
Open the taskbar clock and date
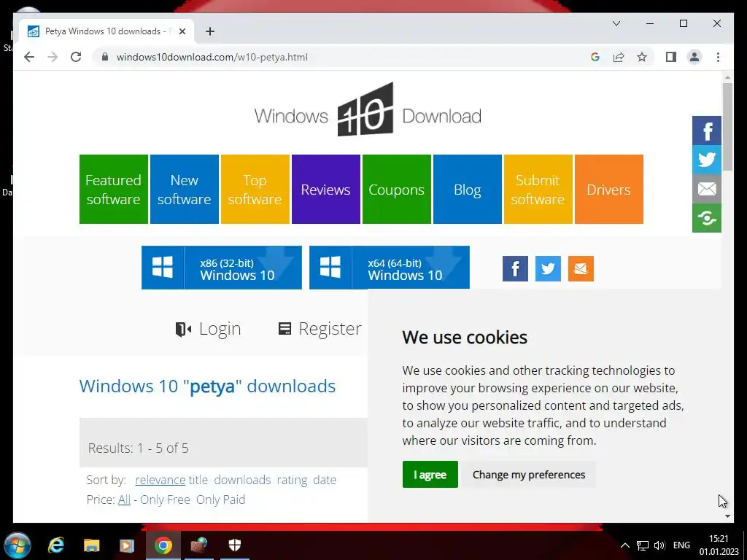point(719,545)
